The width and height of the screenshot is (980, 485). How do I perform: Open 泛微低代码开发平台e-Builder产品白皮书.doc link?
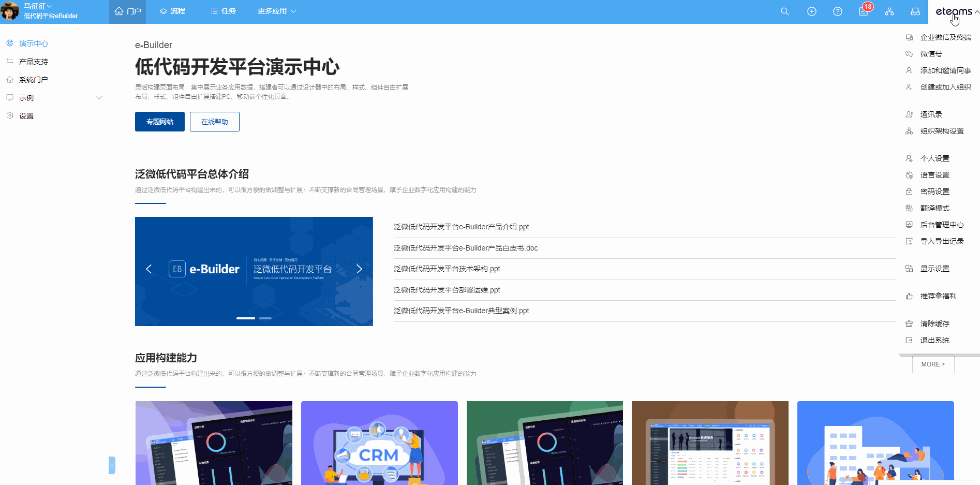pos(466,248)
